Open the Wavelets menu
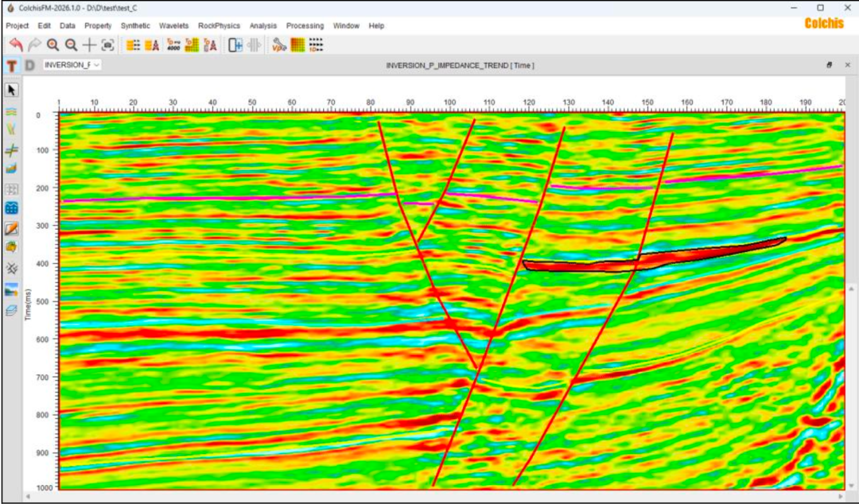The image size is (859, 504). click(173, 25)
